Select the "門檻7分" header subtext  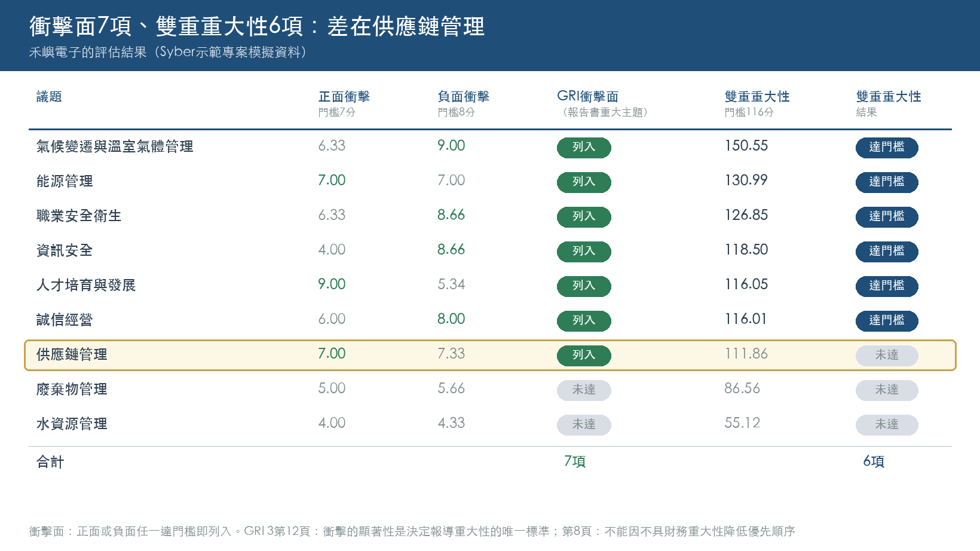[x=337, y=112]
